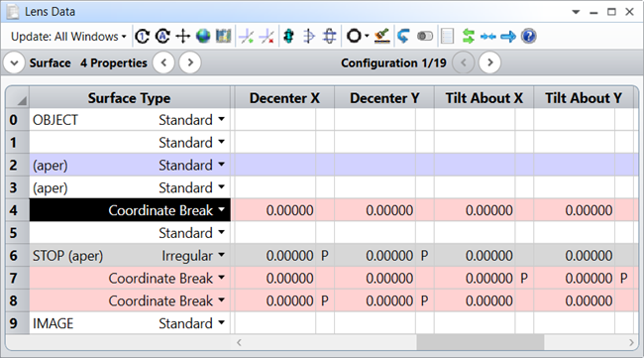The height and width of the screenshot is (358, 644).
Task: Open the window options dropdown arrow in title bar
Action: (576, 12)
